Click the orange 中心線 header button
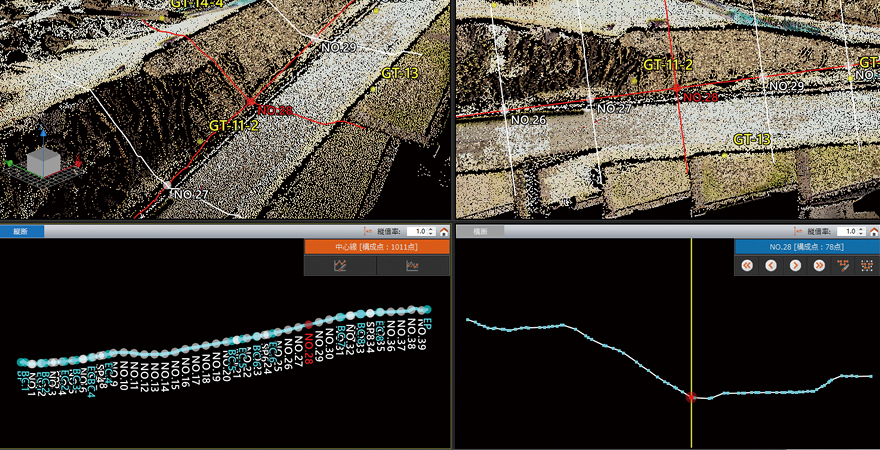This screenshot has height=450, width=880. pyautogui.click(x=376, y=247)
